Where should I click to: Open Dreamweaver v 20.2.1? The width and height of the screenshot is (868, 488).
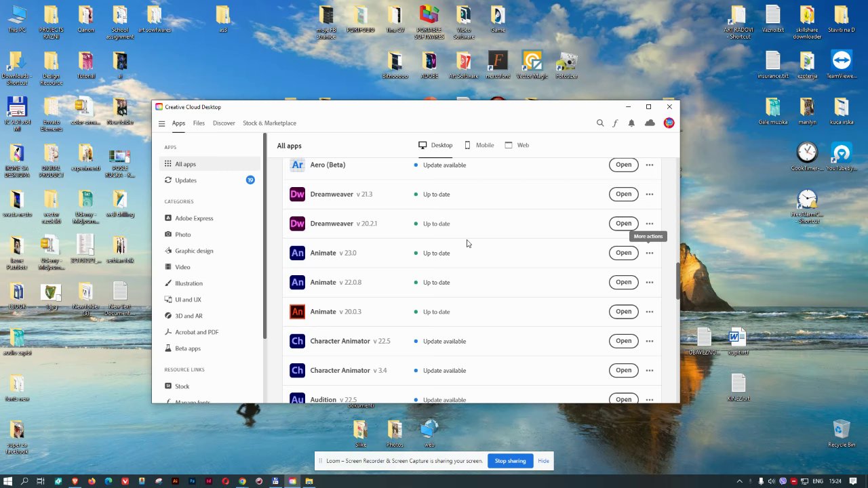(623, 224)
